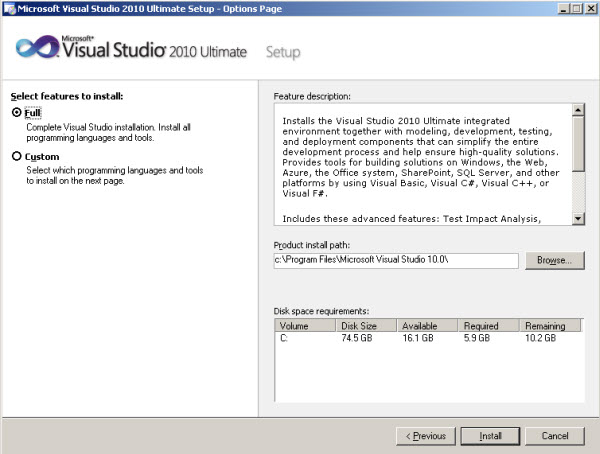
Task: Click the setup icon in title bar
Action: click(9, 8)
